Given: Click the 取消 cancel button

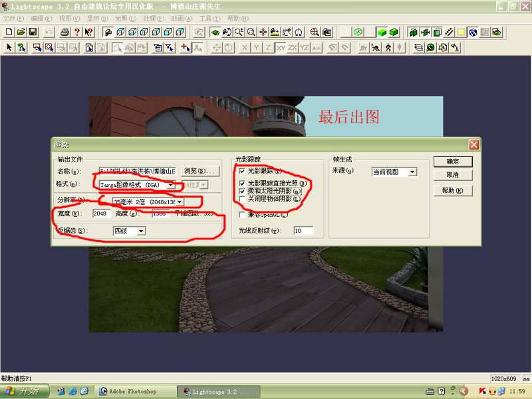Looking at the screenshot, I should pos(453,175).
